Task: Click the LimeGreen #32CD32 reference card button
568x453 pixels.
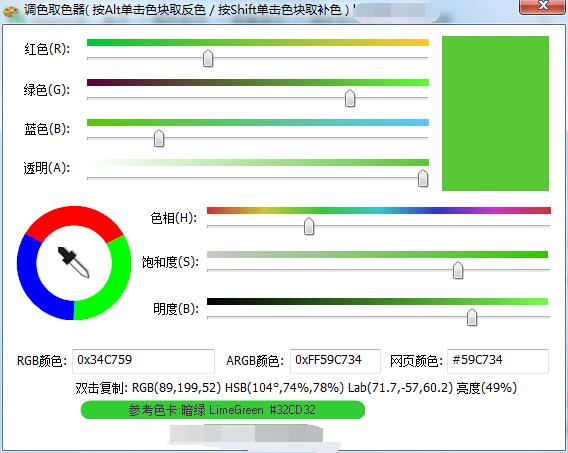Action: click(x=222, y=410)
